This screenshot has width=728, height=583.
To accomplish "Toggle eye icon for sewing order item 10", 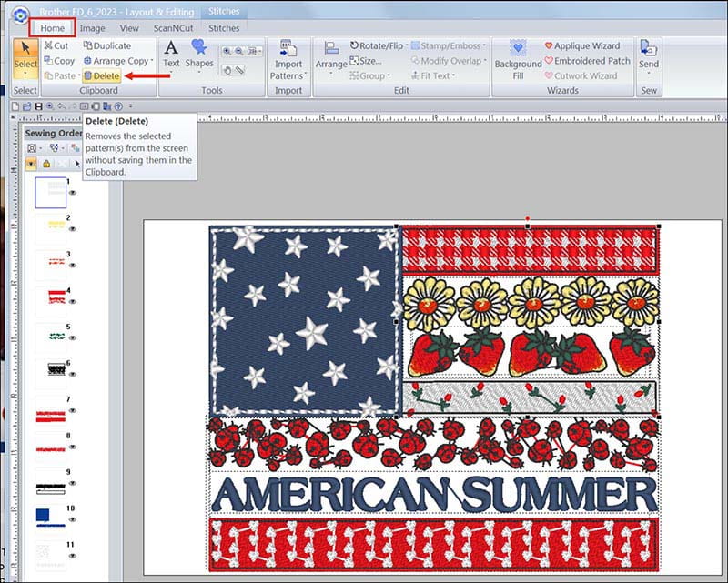I will (x=71, y=521).
